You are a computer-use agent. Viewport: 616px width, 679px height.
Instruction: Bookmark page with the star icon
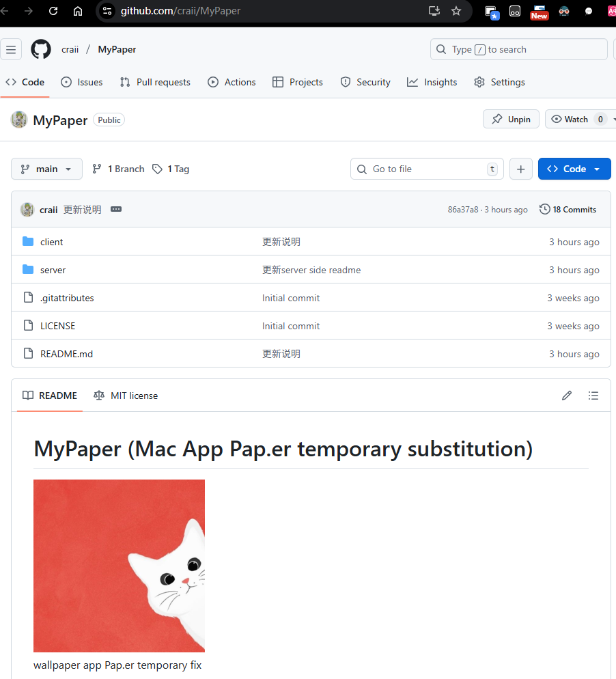coord(456,11)
